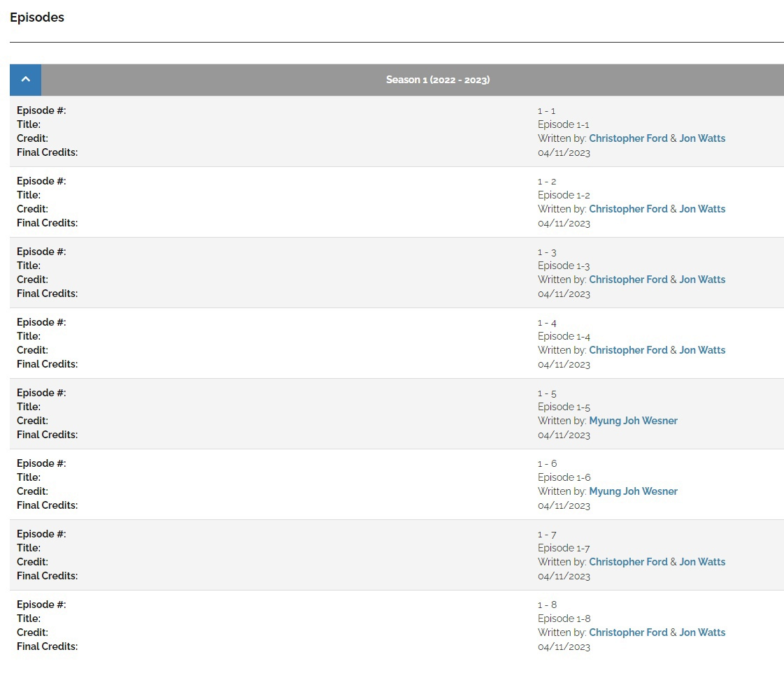Open Jon Watts link in episode 1-3
The height and width of the screenshot is (680, 784).
coord(702,280)
